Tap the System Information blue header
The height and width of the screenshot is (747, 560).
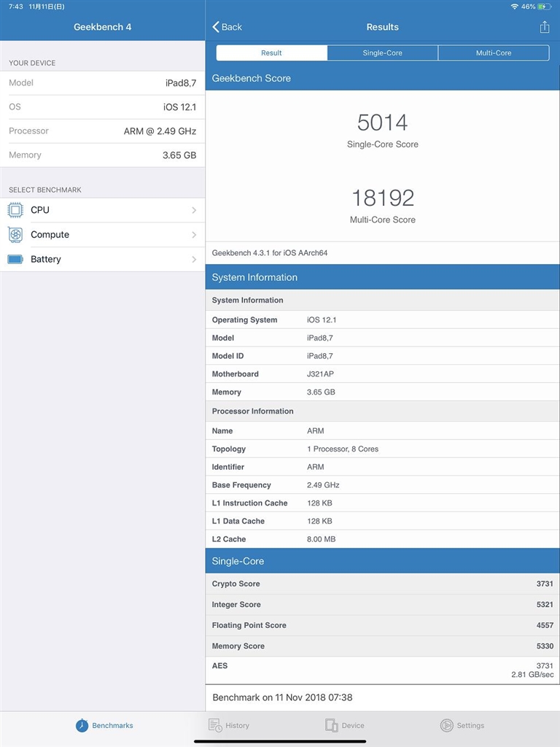382,277
